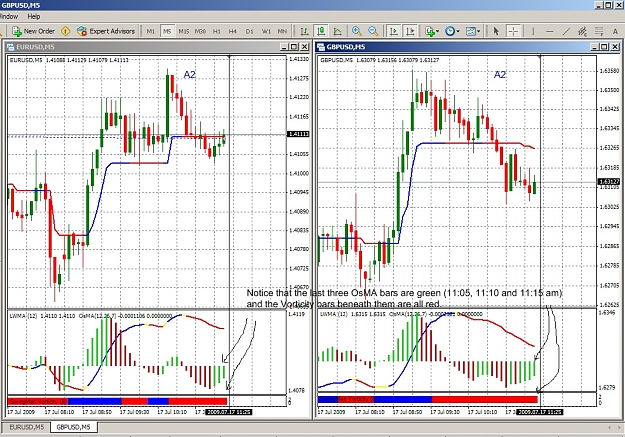
Task: Select the A2 label on GBPUSD chart
Action: (x=500, y=75)
